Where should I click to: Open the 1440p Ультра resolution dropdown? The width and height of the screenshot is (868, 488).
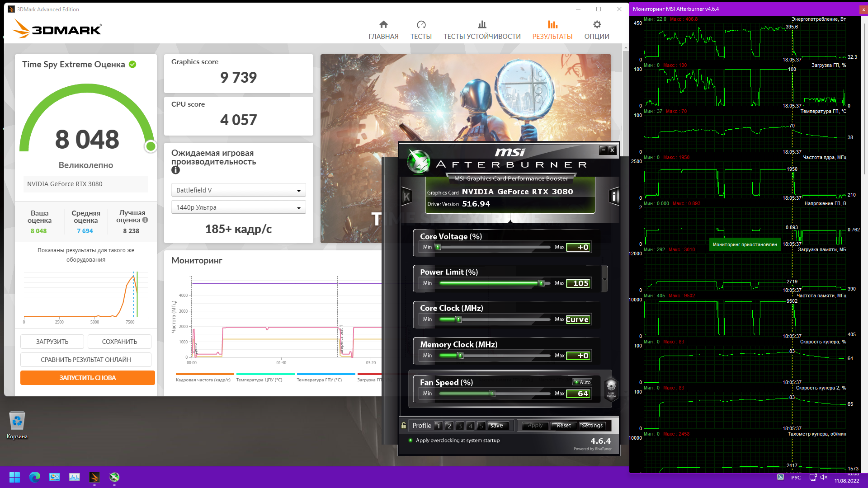pos(238,207)
